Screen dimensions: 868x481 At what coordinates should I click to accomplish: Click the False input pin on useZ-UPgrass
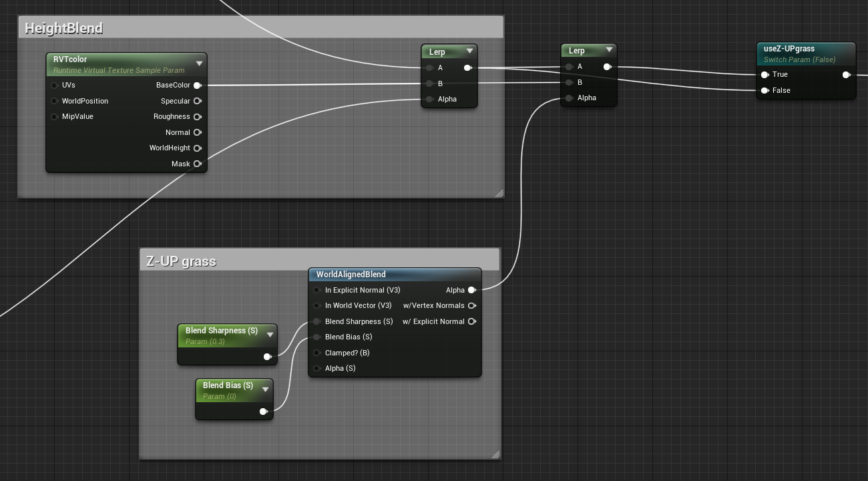coord(765,90)
